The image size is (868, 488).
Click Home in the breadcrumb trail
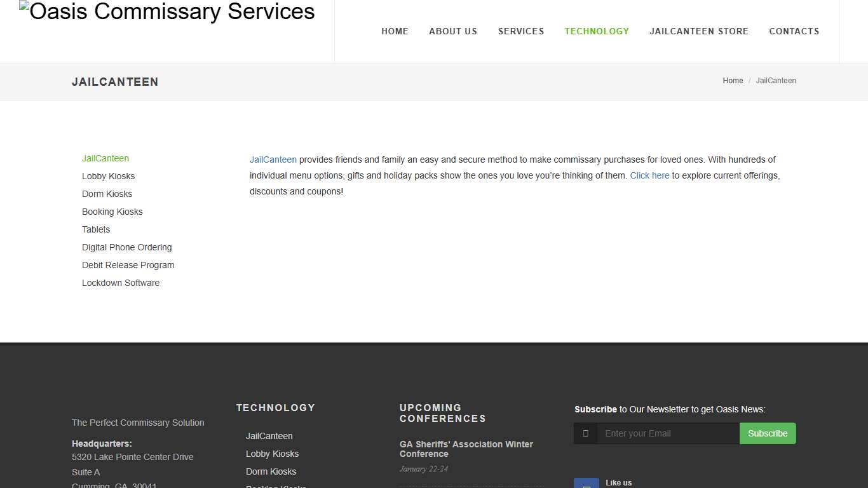[x=733, y=81]
